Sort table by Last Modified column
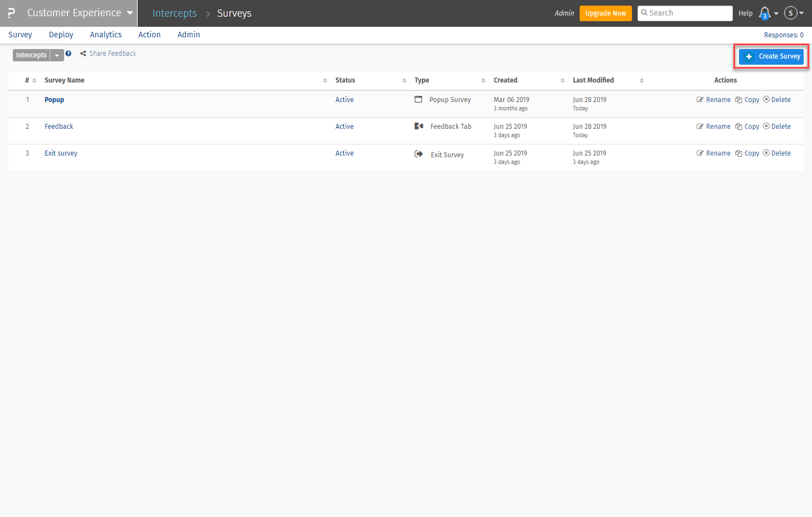This screenshot has width=812, height=517. click(641, 80)
